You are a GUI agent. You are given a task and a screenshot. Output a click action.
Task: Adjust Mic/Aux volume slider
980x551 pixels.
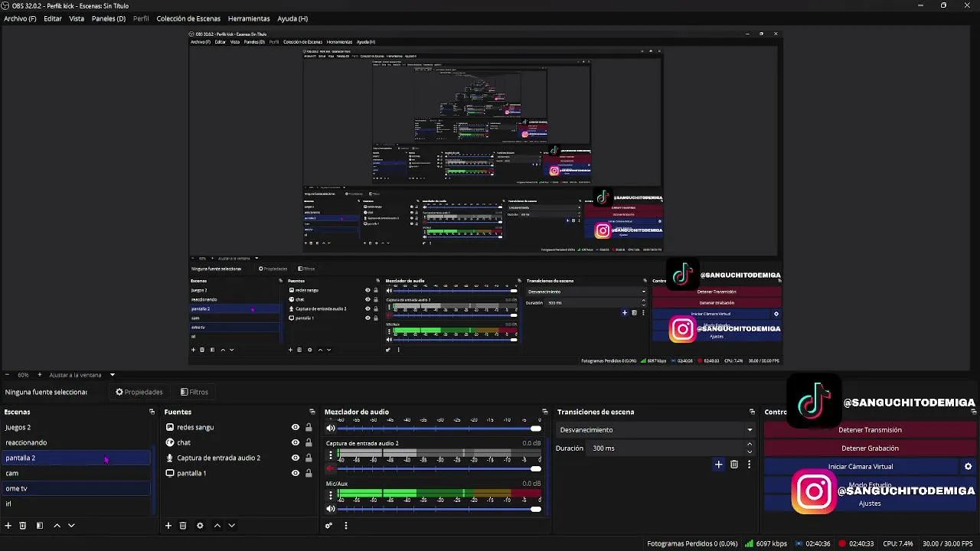tap(439, 508)
